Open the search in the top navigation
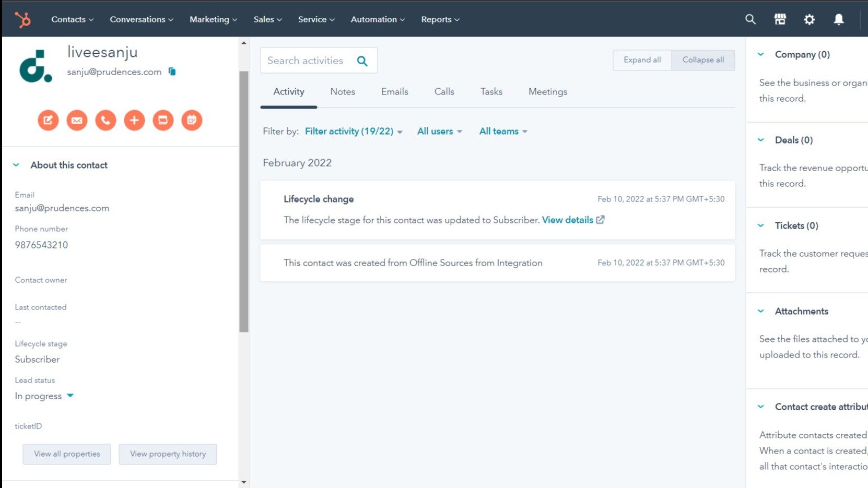The image size is (868, 488). click(x=750, y=19)
